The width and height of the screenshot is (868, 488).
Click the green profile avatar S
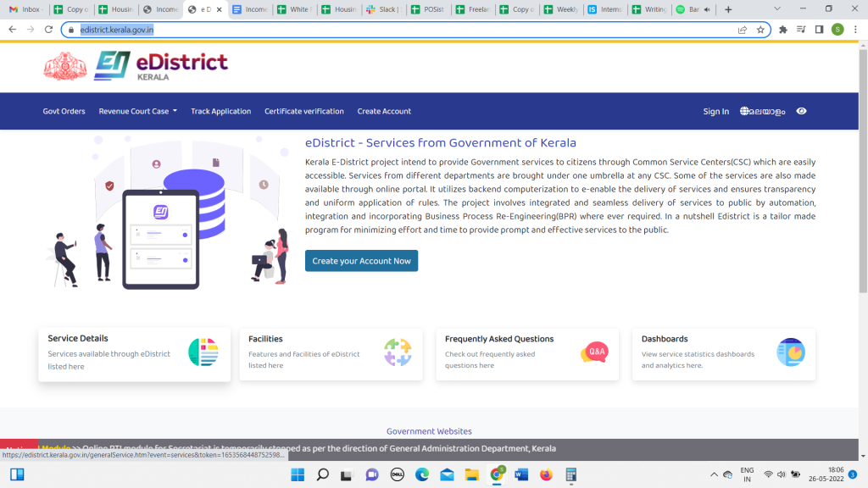837,30
